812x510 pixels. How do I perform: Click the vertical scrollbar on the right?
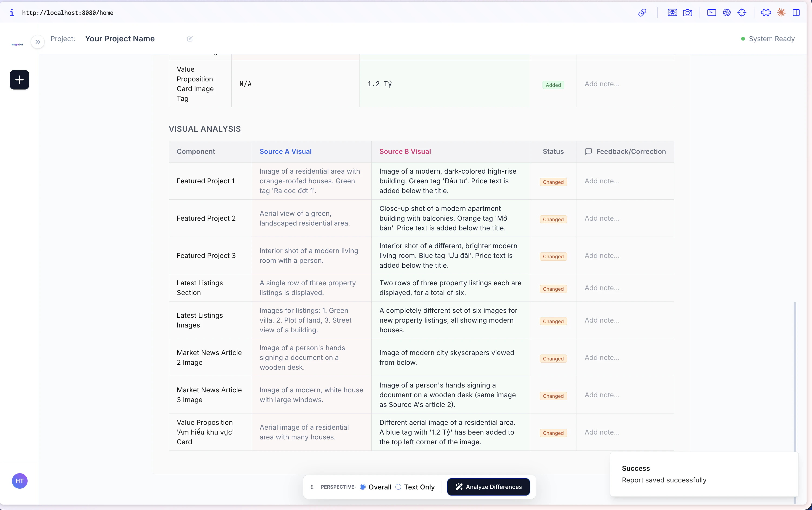point(795,375)
